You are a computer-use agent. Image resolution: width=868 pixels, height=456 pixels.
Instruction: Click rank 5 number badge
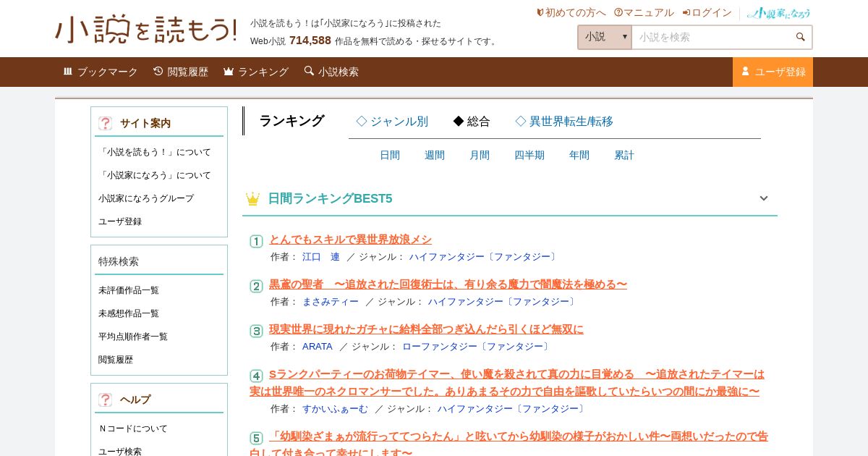click(x=256, y=438)
